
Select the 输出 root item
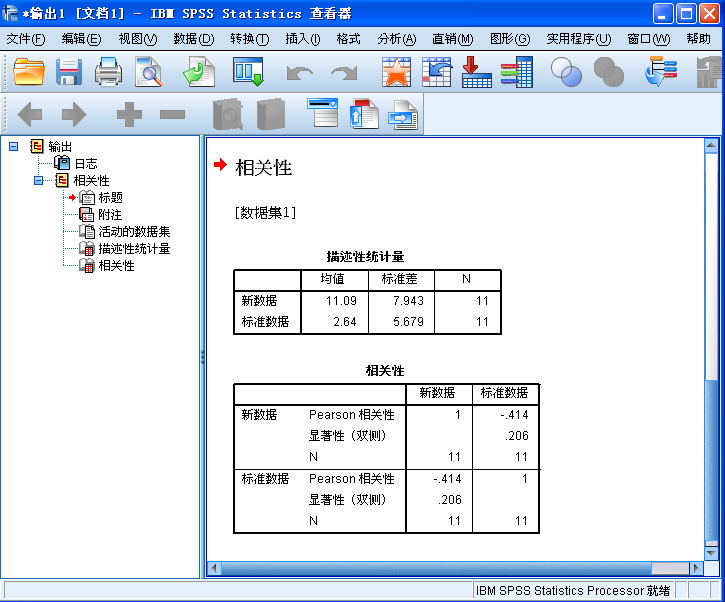[x=60, y=147]
